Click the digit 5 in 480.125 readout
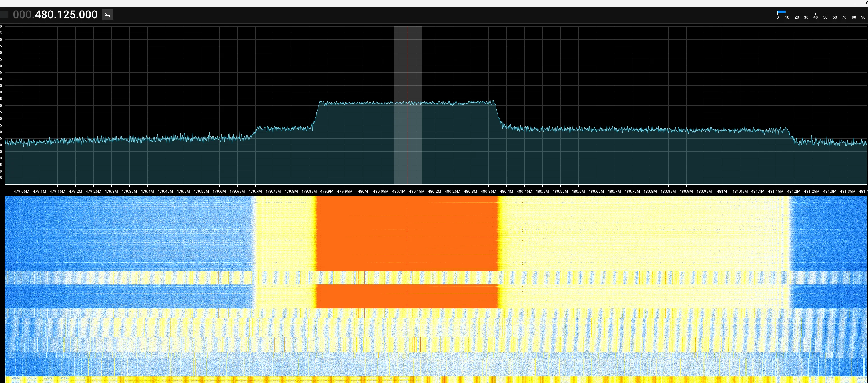Viewport: 868px width, 383px height. 73,15
